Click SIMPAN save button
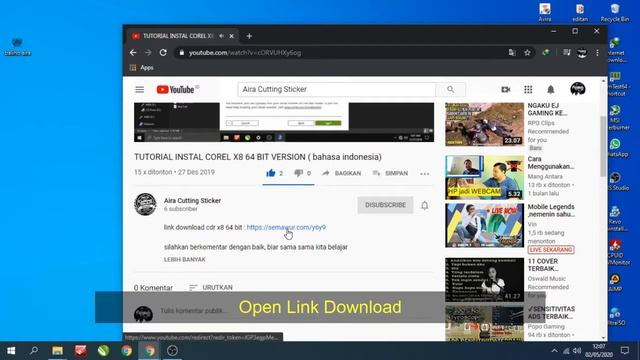The width and height of the screenshot is (640, 360). pos(390,173)
